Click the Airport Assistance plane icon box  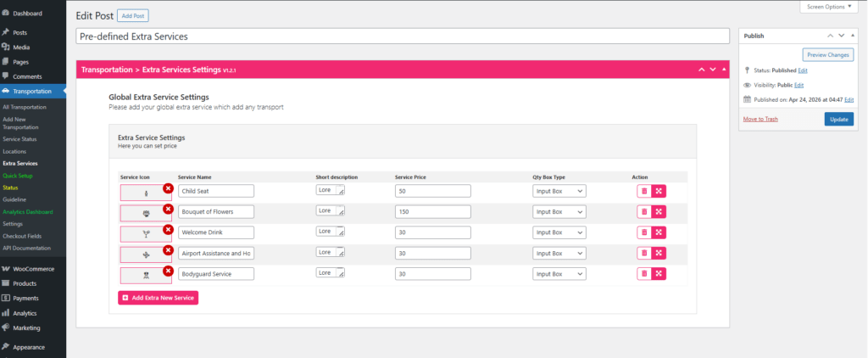coord(146,255)
